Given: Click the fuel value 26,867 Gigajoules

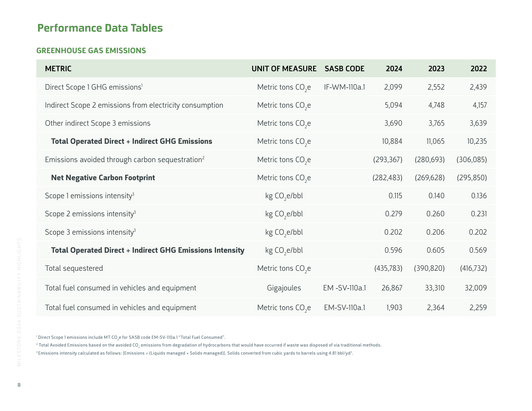Looking at the screenshot, I should tap(392, 288).
